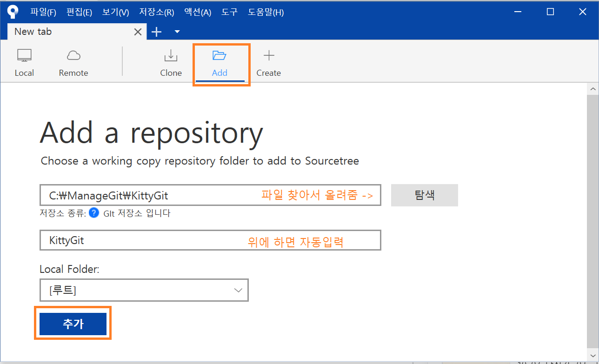Click the 추가 button
Viewport: 599px width, 364px height.
(x=73, y=324)
